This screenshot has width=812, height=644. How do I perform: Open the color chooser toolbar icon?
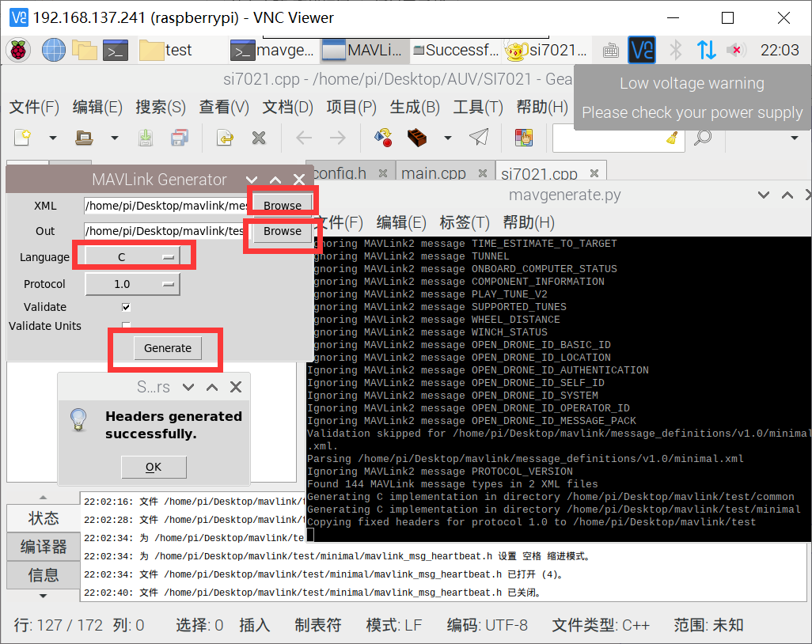pos(524,138)
